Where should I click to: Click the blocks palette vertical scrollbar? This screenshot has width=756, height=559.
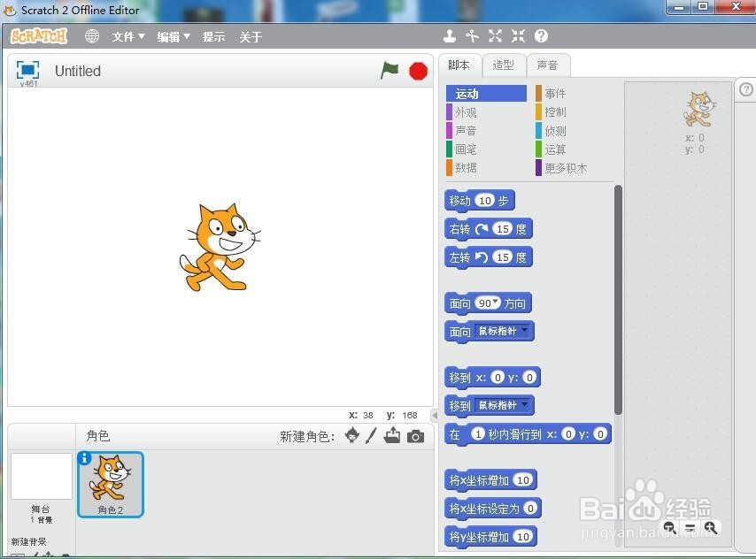(618, 299)
